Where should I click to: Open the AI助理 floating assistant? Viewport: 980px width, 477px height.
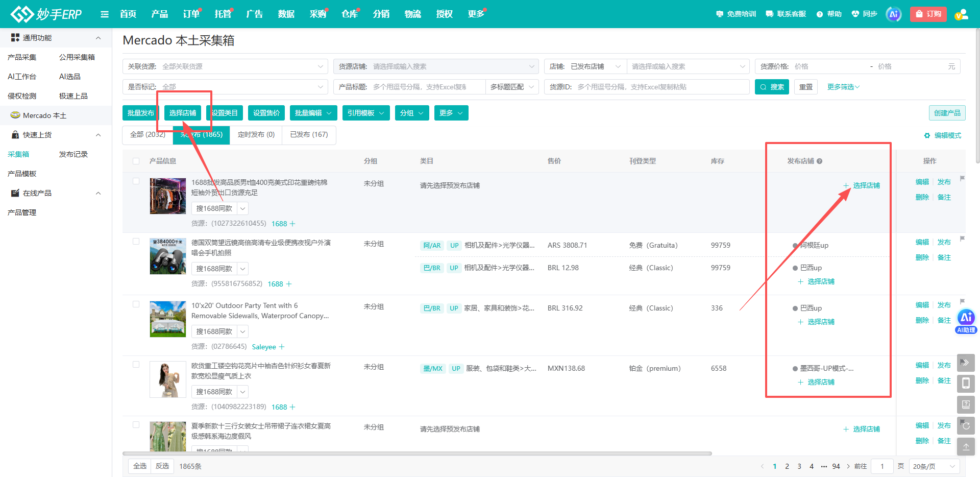(966, 322)
